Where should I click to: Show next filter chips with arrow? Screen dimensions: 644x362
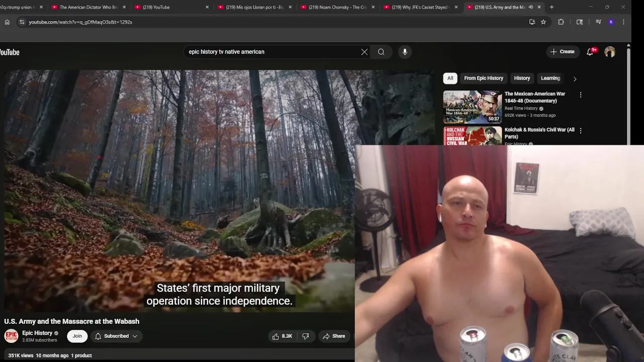pos(575,78)
